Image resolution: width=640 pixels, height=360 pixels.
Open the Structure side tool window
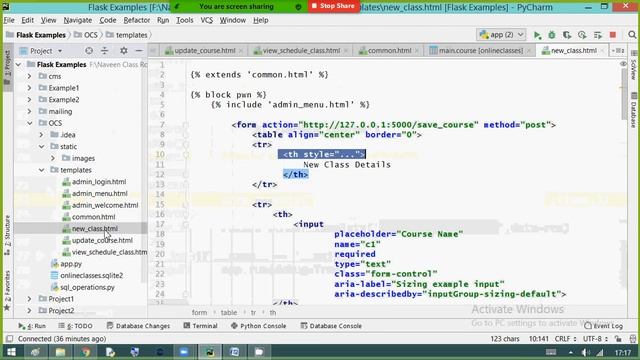(x=7, y=235)
